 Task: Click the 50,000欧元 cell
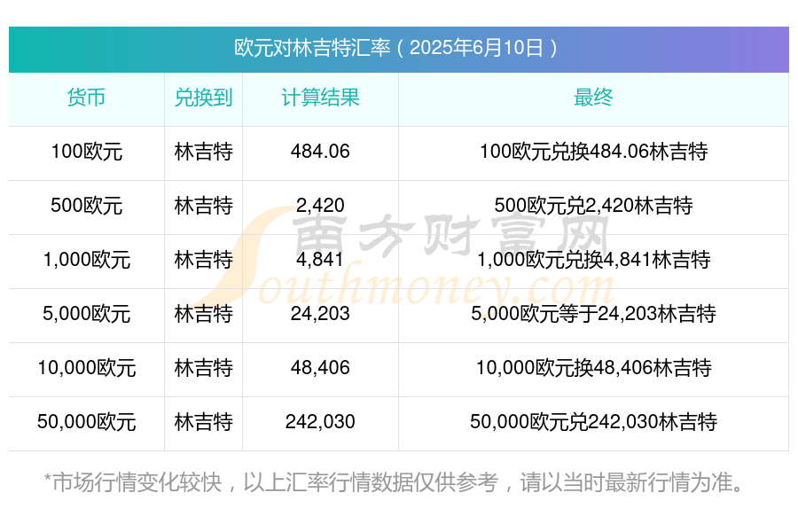coord(87,422)
